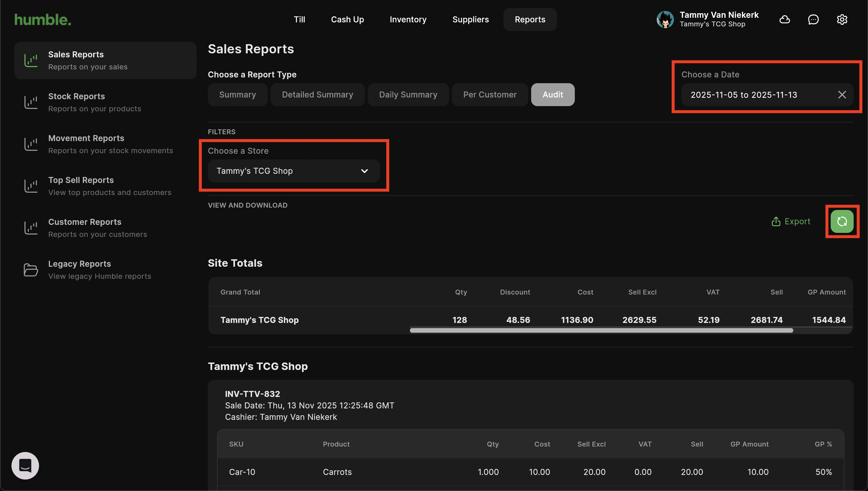The width and height of the screenshot is (868, 491).
Task: Open Legacy Reports folder icon
Action: 31,270
